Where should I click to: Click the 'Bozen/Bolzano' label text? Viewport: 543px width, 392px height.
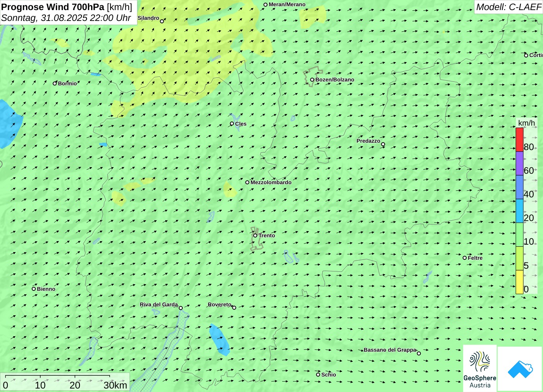pyautogui.click(x=335, y=80)
